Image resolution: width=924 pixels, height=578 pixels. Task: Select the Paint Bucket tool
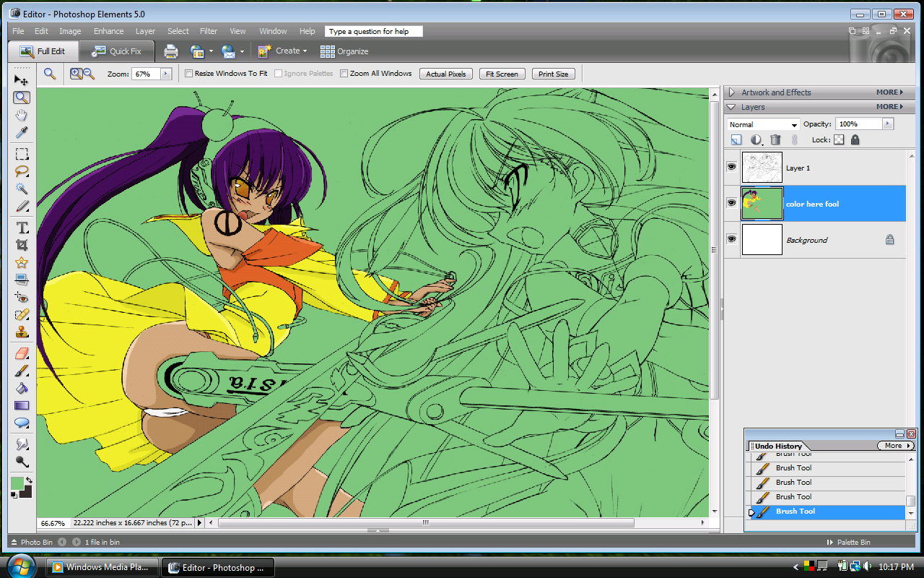tap(22, 388)
